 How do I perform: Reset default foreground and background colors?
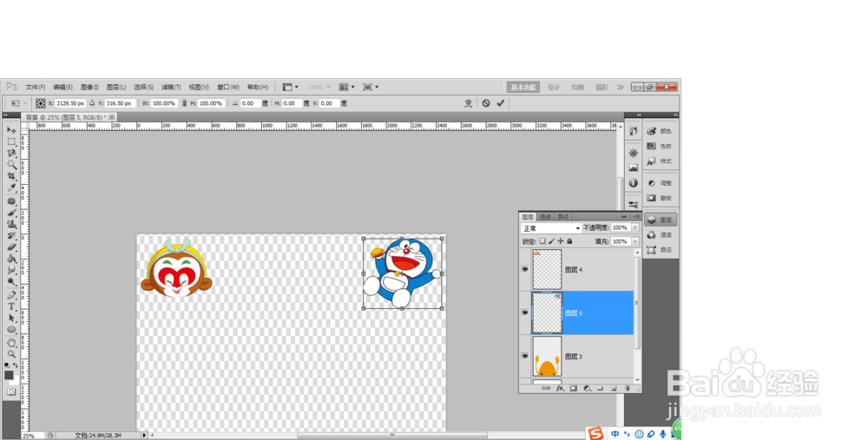point(7,365)
